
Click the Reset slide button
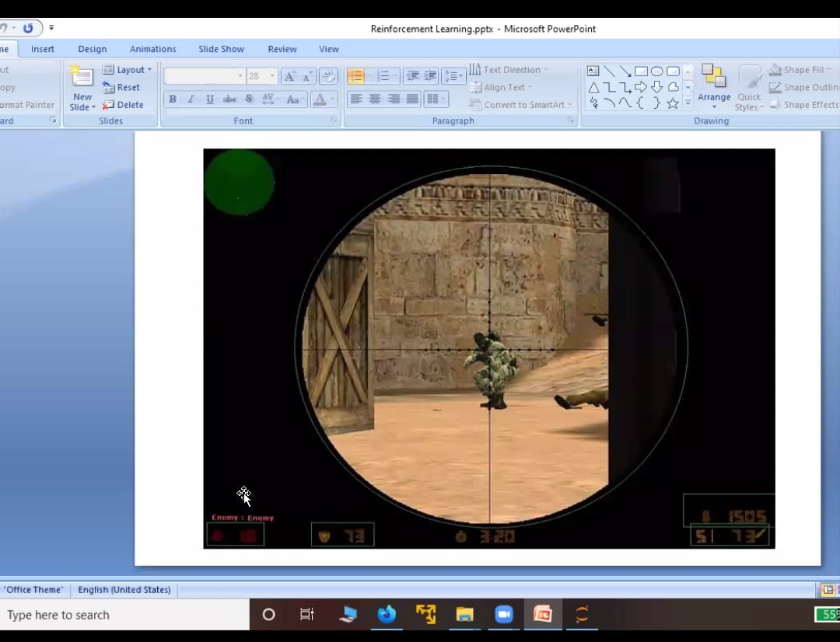[x=121, y=88]
